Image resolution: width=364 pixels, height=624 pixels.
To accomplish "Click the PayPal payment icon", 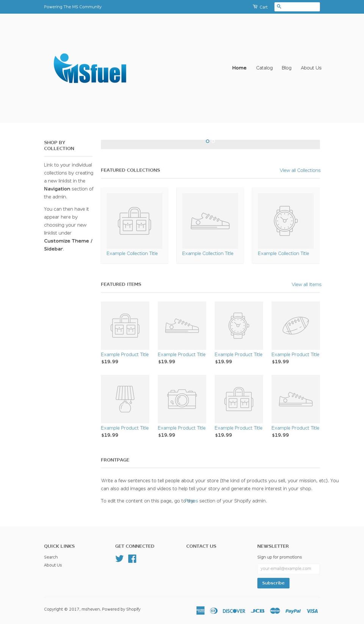I will coord(293,611).
